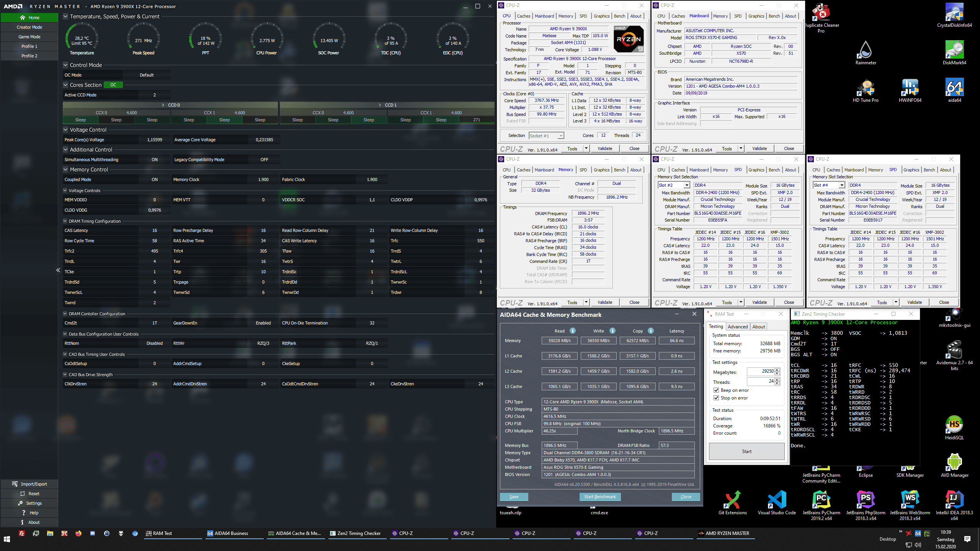Open the Rainmeter desktop icon
This screenshot has width=980, height=551.
coord(866,53)
